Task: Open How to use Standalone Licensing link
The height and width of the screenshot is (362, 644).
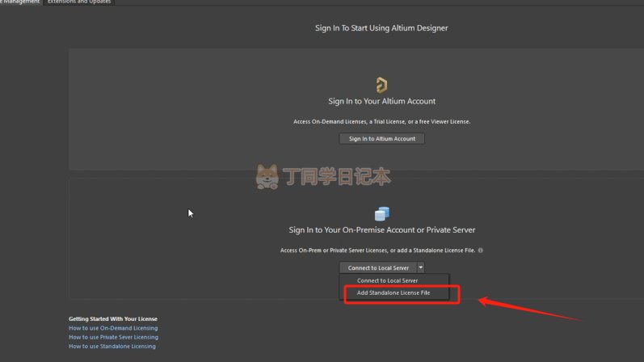Action: pos(112,347)
